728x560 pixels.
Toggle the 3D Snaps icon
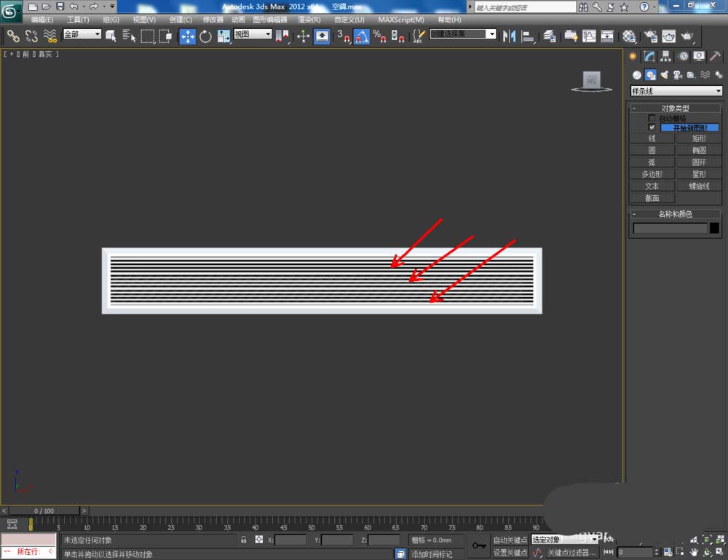pos(344,36)
